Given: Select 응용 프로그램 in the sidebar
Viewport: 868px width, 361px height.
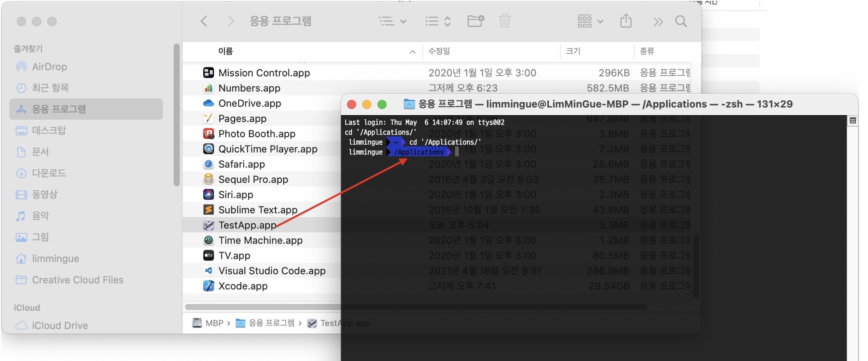Looking at the screenshot, I should (86, 109).
